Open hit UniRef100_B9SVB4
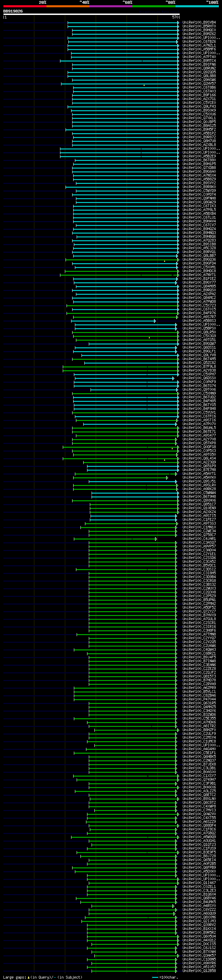 tap(199, 23)
